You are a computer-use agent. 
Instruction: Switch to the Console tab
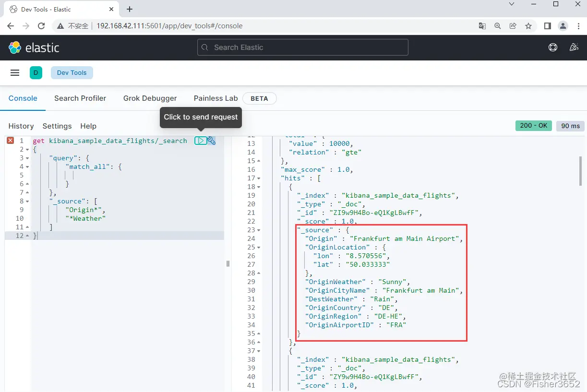tap(23, 98)
